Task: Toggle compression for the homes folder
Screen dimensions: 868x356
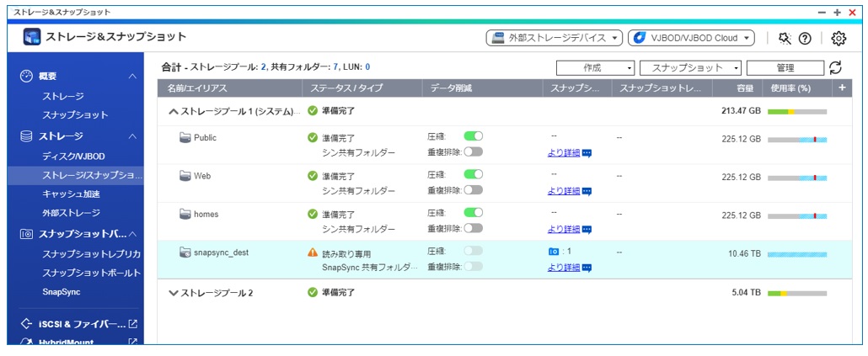Action: [473, 213]
